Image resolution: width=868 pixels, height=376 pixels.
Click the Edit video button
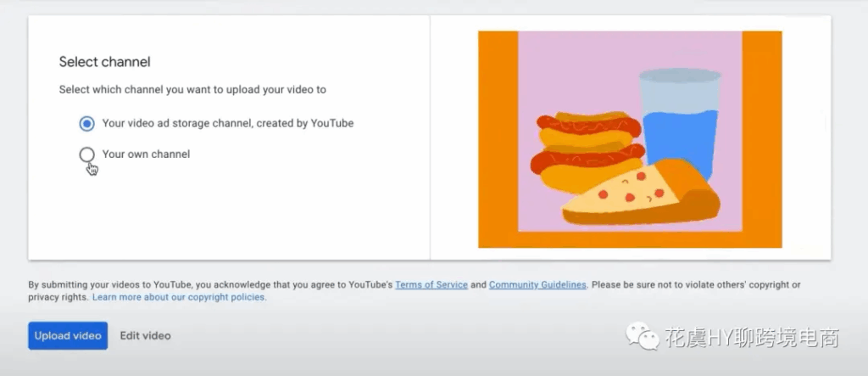145,335
